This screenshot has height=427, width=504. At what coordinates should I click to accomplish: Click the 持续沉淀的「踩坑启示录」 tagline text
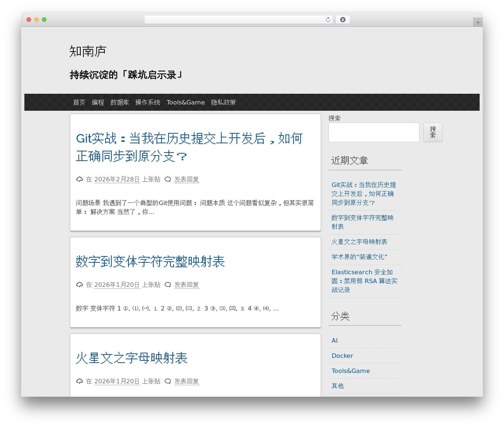click(x=126, y=75)
